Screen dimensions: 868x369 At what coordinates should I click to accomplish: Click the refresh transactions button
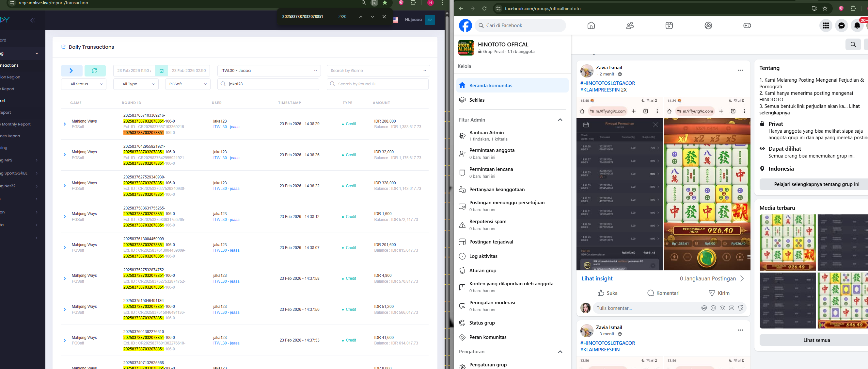95,71
